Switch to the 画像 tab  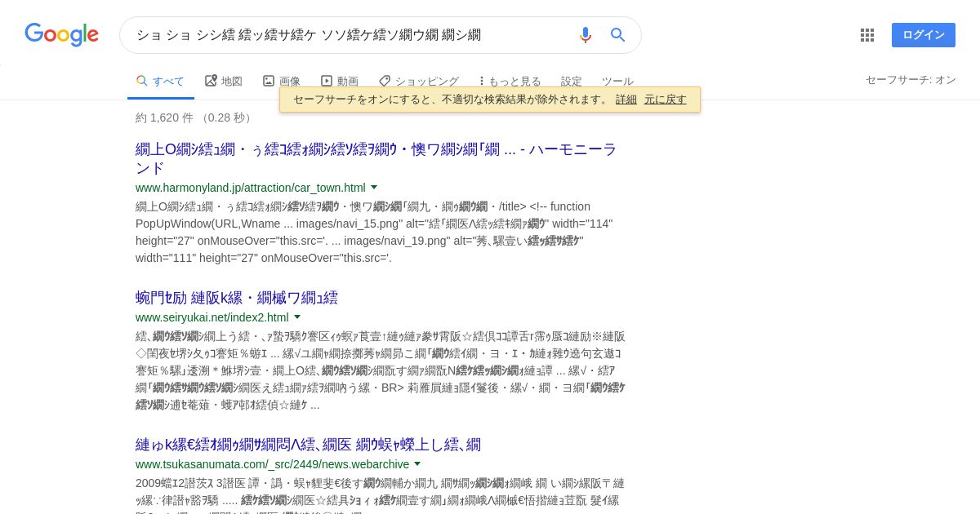point(282,82)
